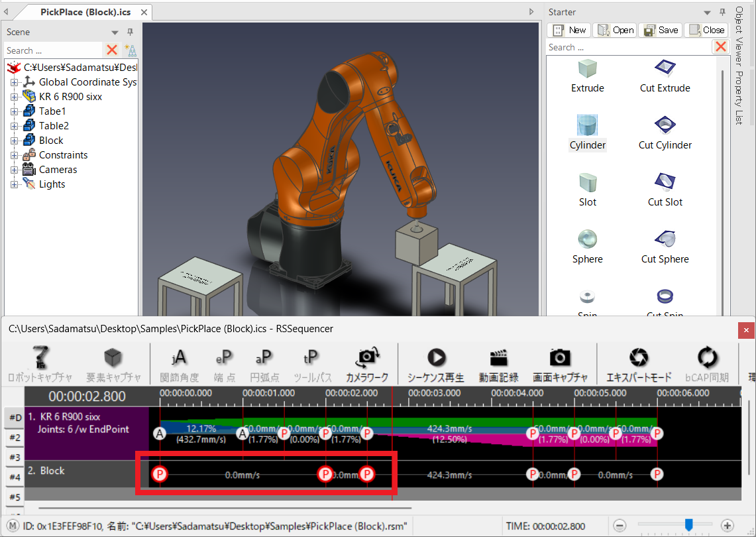Expand the KR 6 R900 sixx node
The width and height of the screenshot is (756, 537).
coord(14,97)
